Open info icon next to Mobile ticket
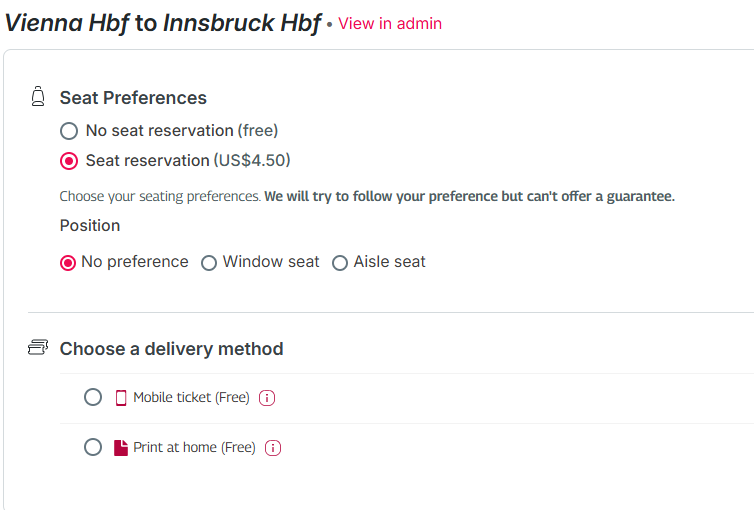This screenshot has height=510, width=754. pos(267,398)
